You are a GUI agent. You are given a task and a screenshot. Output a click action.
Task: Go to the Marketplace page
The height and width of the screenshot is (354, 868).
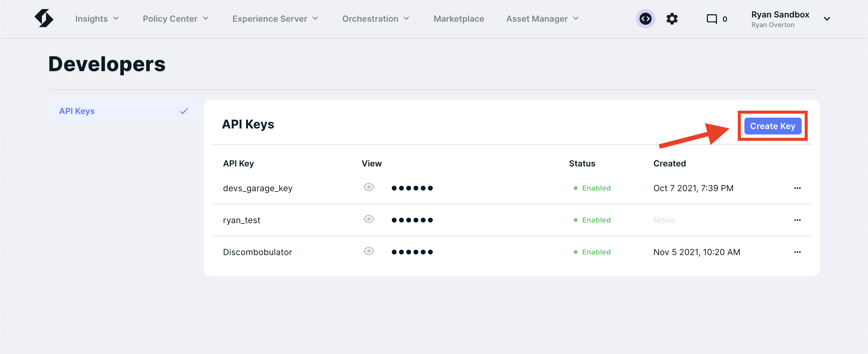(x=459, y=19)
